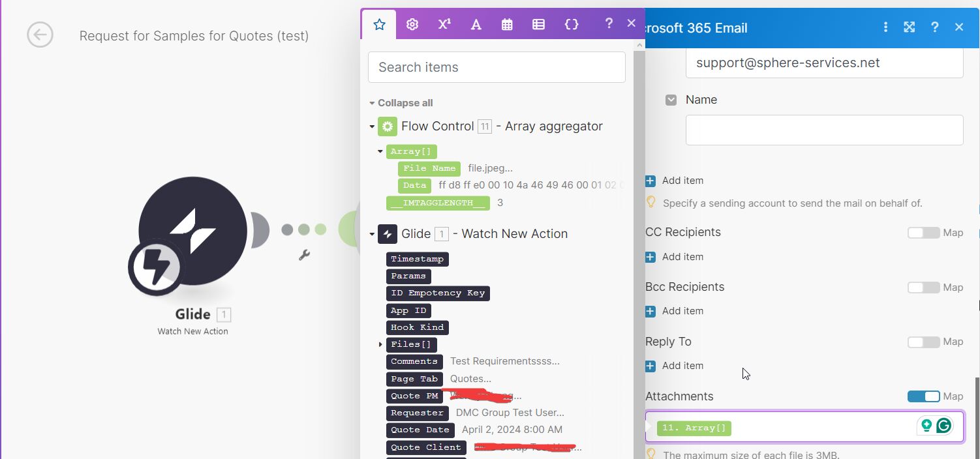Insert the Requester pill
Image resolution: width=980 pixels, height=459 pixels.
417,413
